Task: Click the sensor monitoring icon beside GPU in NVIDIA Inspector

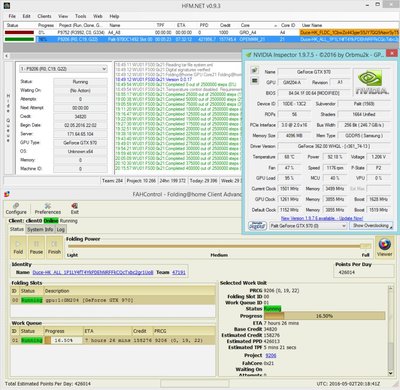Action: click(255, 81)
